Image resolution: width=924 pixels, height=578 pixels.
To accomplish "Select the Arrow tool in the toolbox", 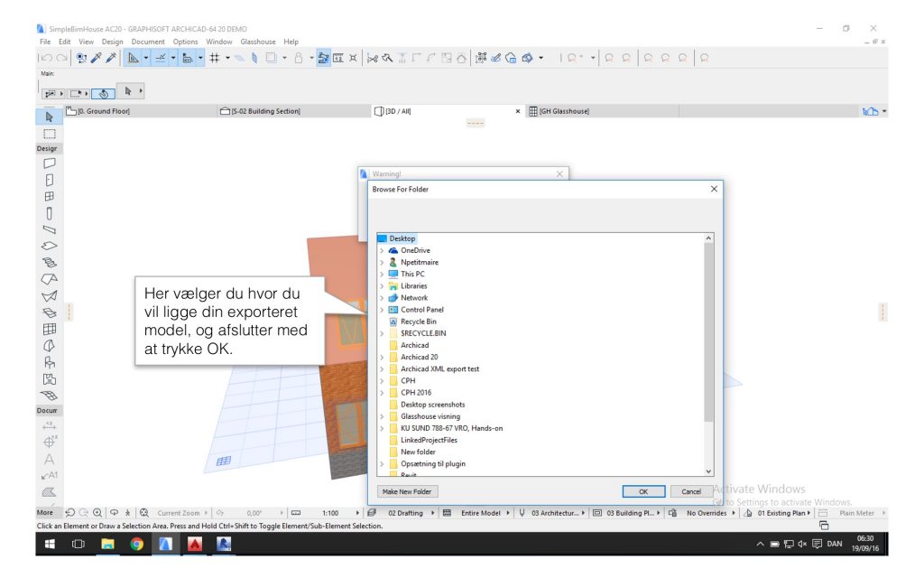I will (x=49, y=117).
